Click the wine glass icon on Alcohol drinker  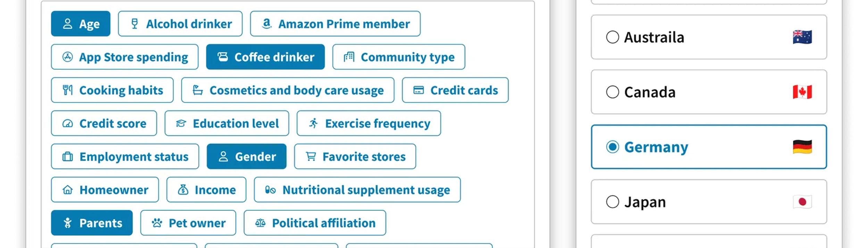point(134,24)
